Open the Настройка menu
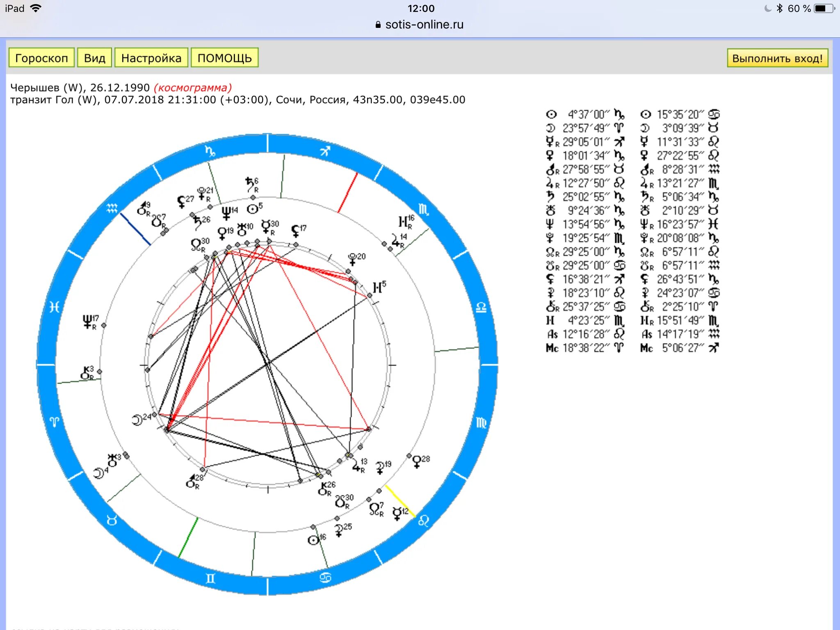The image size is (840, 630). 151,58
